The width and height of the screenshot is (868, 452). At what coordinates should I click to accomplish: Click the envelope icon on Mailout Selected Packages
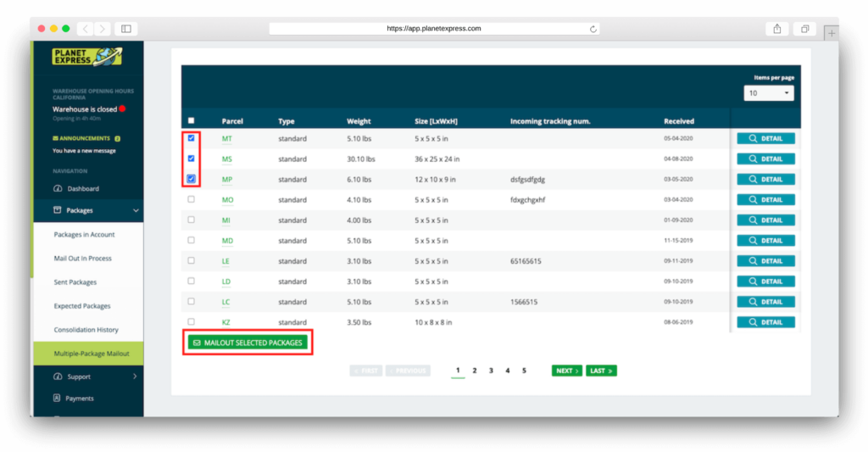(197, 343)
